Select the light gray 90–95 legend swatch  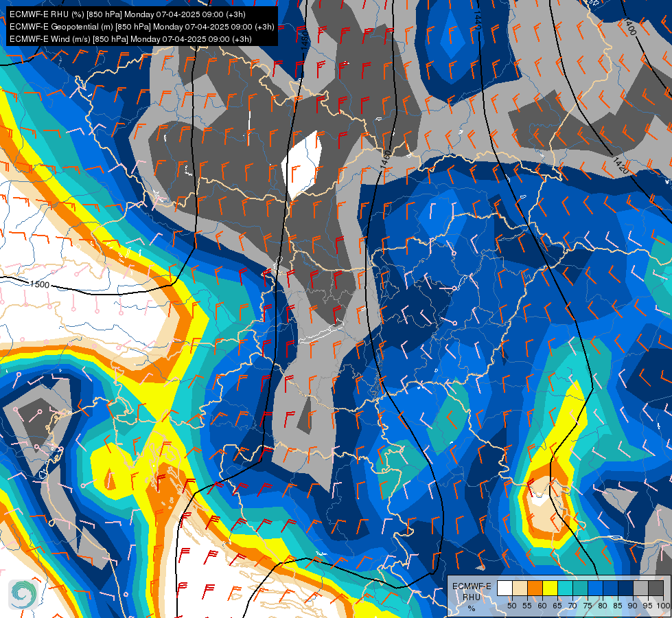coord(640,588)
